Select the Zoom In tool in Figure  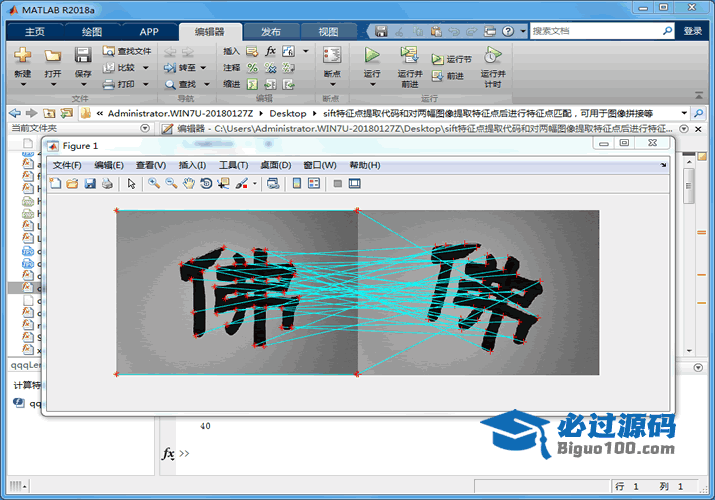pyautogui.click(x=154, y=184)
